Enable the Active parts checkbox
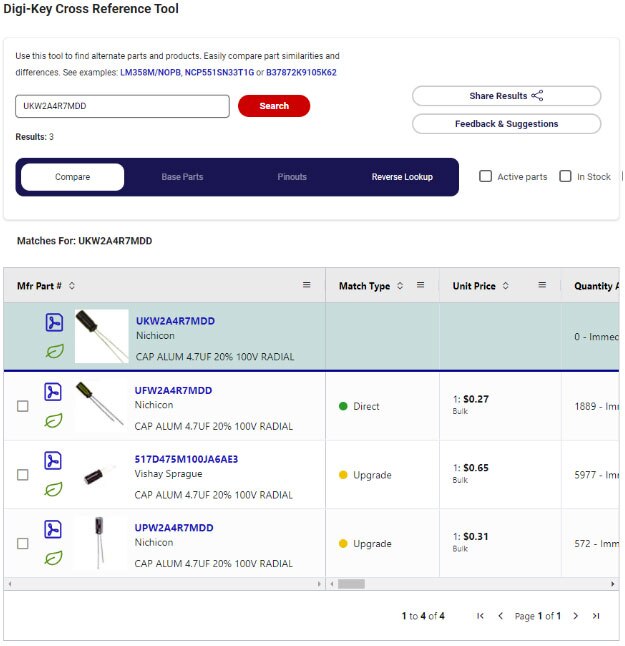The image size is (625, 646). [486, 176]
